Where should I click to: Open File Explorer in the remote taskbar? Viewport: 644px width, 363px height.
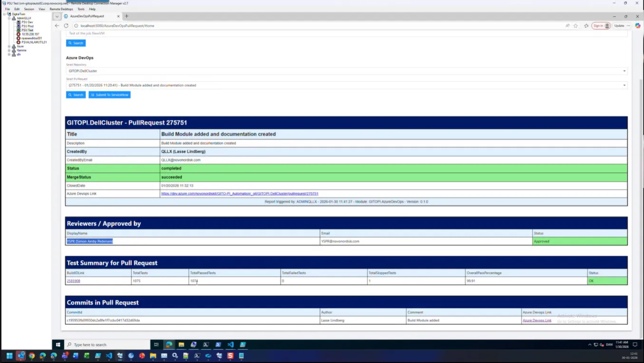coord(181,344)
